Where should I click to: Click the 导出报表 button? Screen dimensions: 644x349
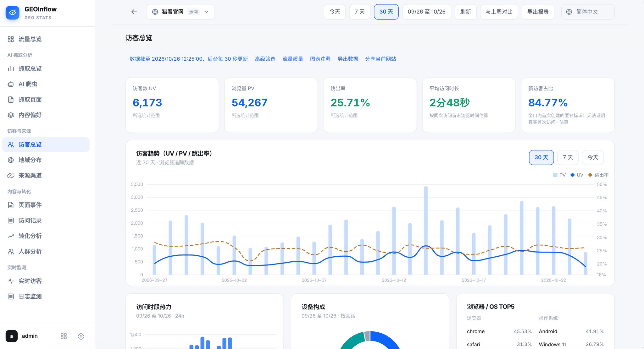(x=538, y=12)
